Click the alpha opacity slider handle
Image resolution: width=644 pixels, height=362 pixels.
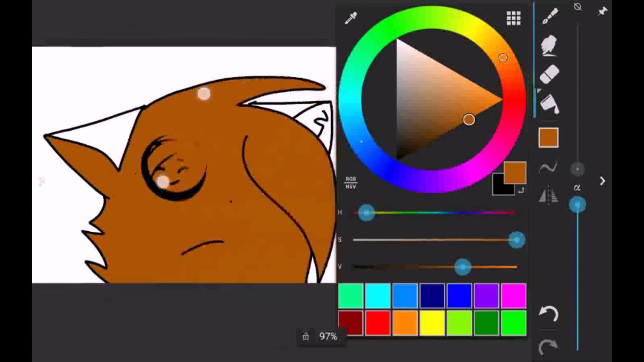click(577, 204)
